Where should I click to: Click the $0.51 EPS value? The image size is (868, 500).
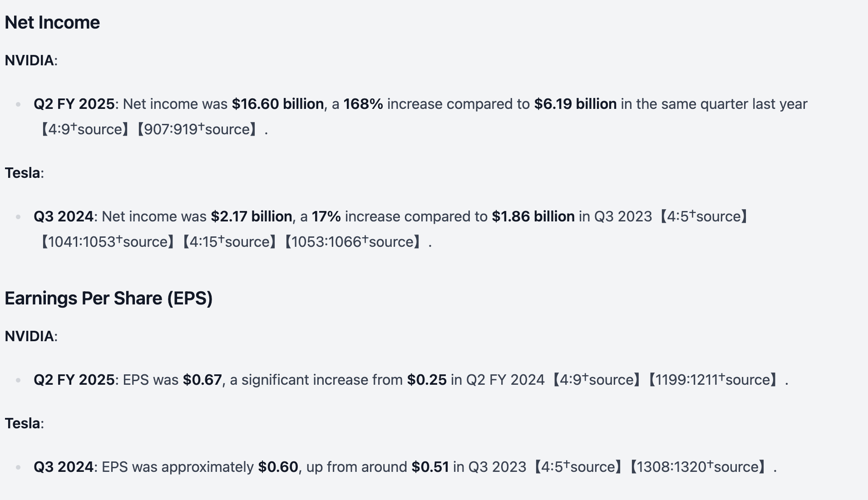coord(430,467)
